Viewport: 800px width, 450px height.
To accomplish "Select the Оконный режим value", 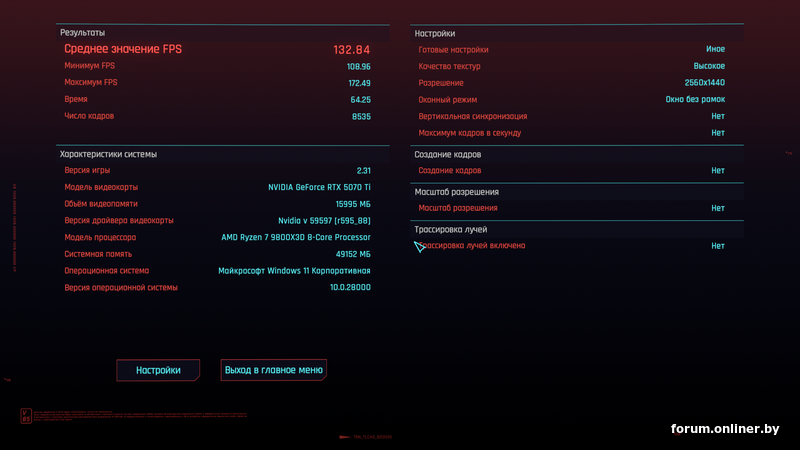I will (x=695, y=99).
